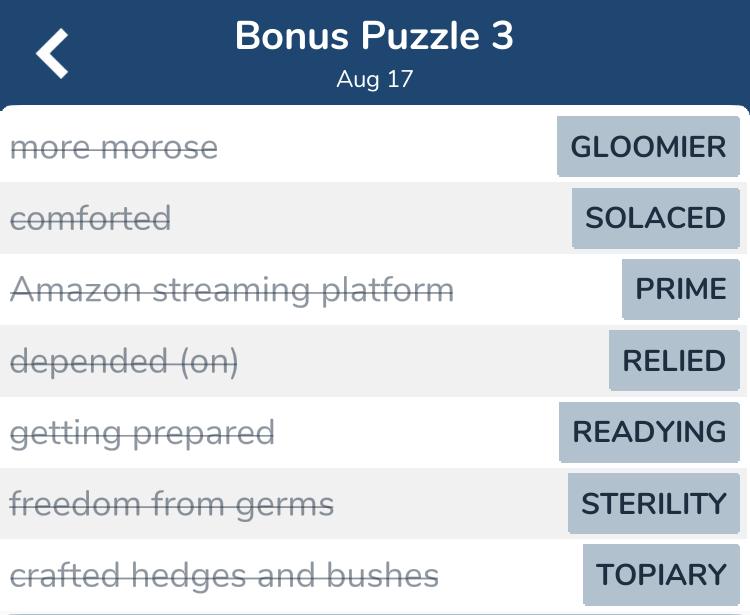Tap the empty space in comforted row
This screenshot has height=615, width=750.
371,218
